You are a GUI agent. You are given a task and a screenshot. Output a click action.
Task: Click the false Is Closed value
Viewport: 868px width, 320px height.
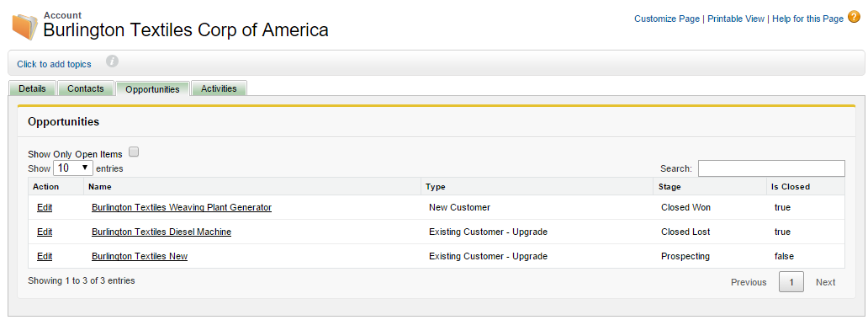click(784, 256)
